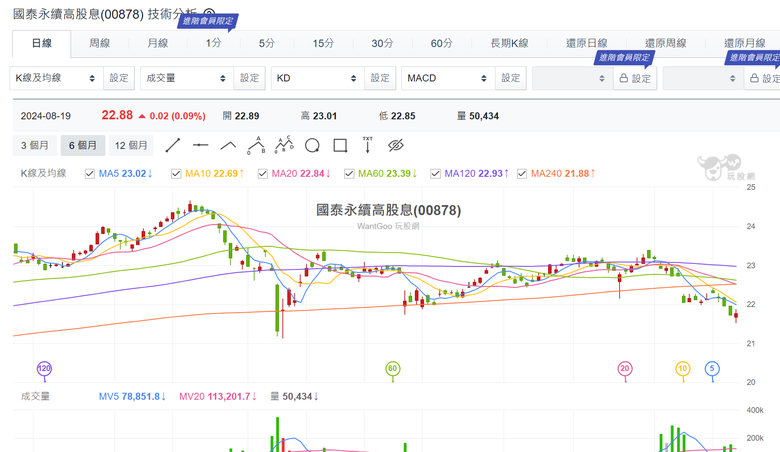Uncheck the MA20 checkbox
The width and height of the screenshot is (780, 452).
263,174
